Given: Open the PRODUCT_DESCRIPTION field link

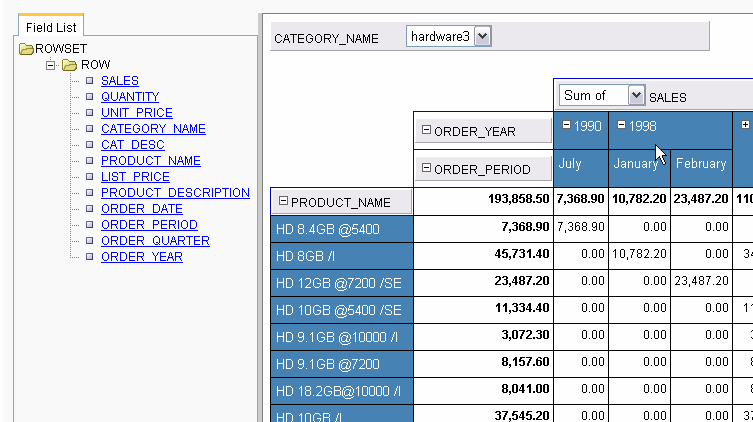Looking at the screenshot, I should pos(175,193).
